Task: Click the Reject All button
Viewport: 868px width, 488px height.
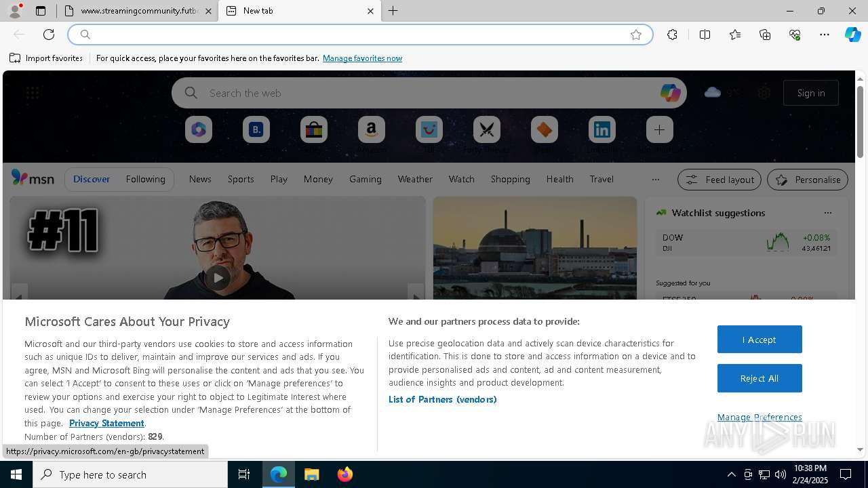Action: (x=759, y=378)
